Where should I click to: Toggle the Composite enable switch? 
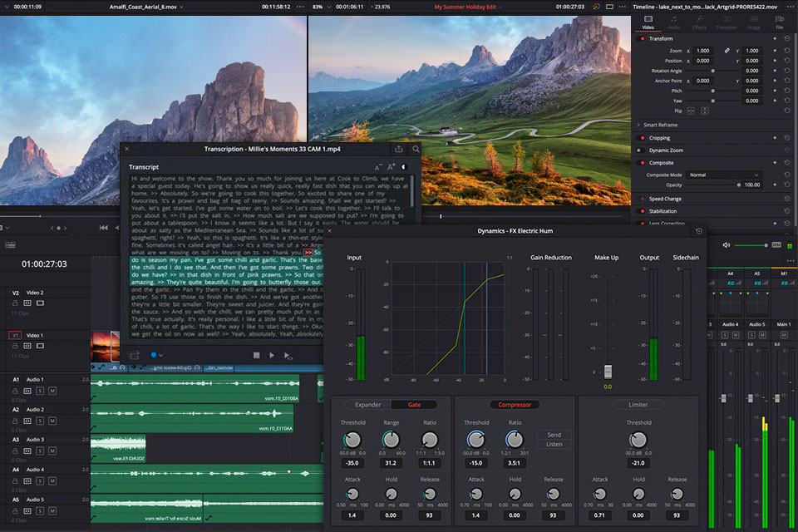point(643,163)
